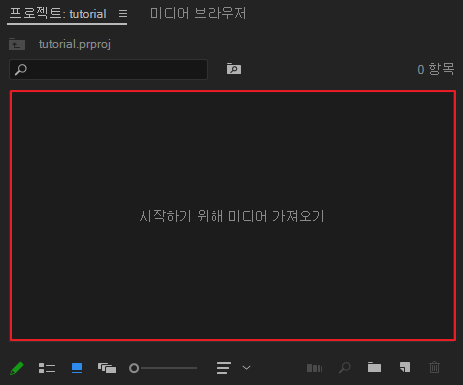Click tutorial.prproj project name
This screenshot has height=385, width=463.
click(75, 44)
